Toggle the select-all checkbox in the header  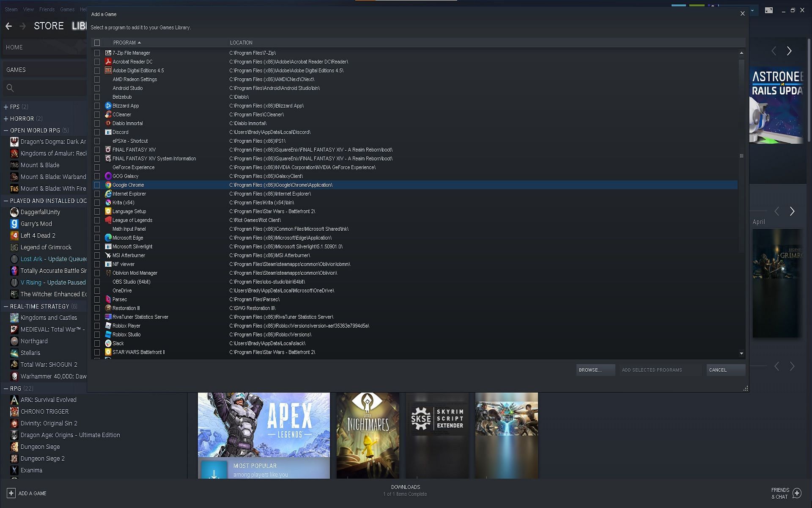97,43
